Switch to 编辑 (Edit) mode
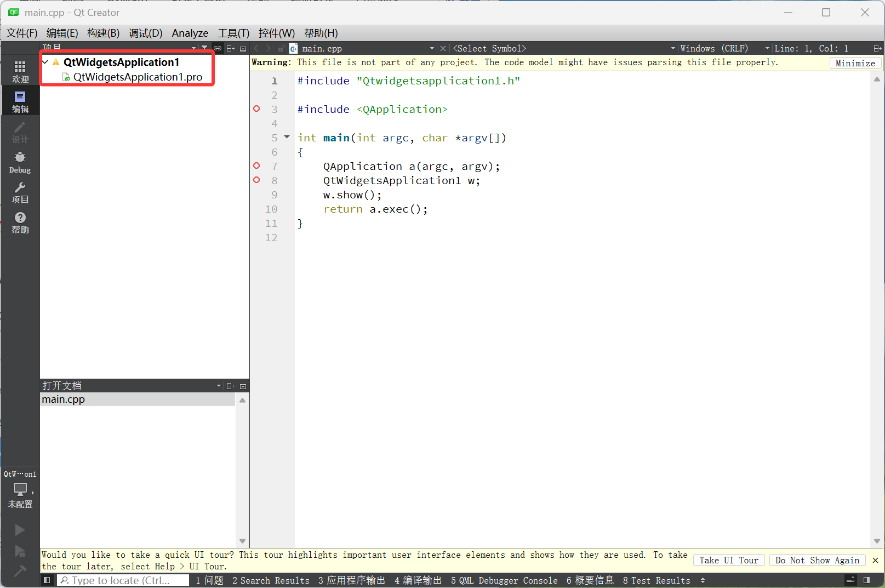 click(x=20, y=102)
